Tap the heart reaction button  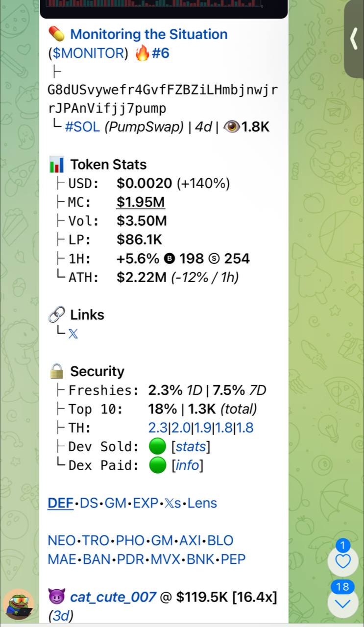[x=343, y=561]
